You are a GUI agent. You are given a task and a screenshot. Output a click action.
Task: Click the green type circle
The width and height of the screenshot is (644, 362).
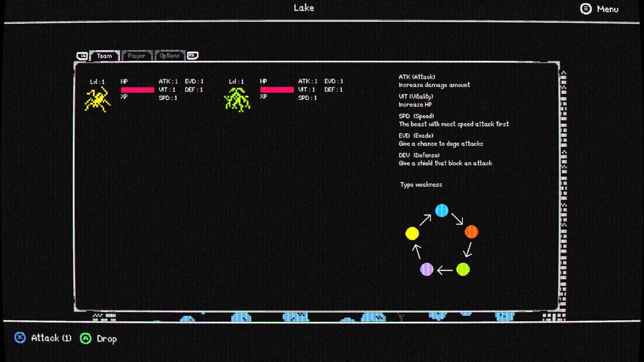coord(463,269)
